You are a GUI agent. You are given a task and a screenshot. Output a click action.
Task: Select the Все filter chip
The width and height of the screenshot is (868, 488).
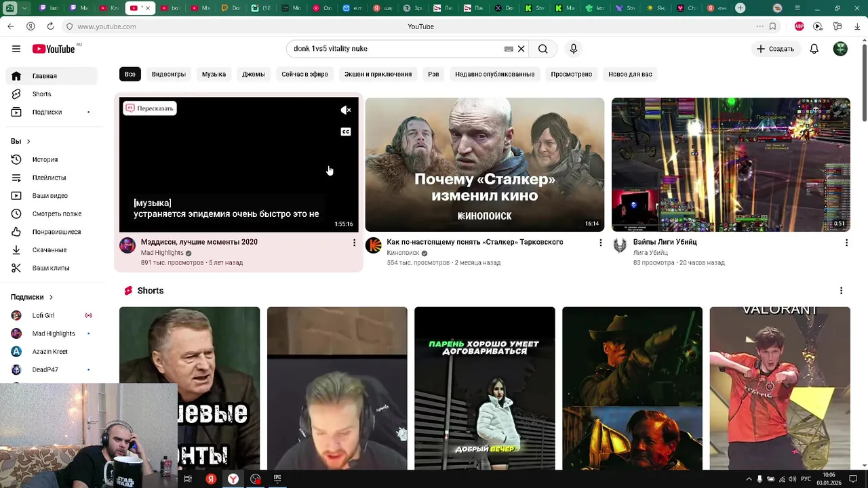[130, 74]
